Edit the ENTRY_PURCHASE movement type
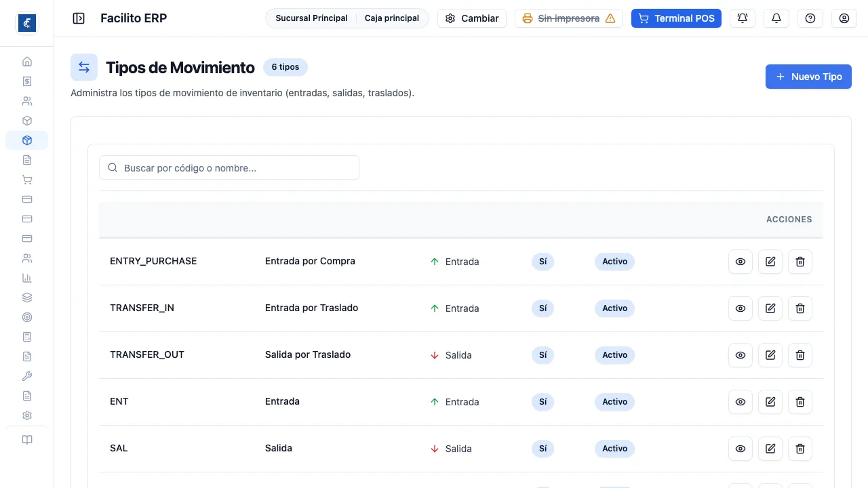Viewport: 868px width, 488px height. point(770,262)
